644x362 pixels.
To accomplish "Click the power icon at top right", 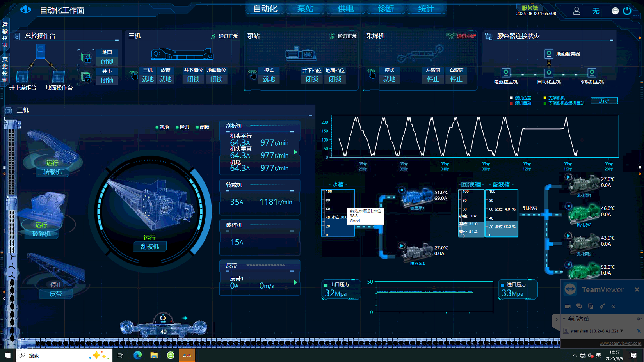I will [x=627, y=11].
